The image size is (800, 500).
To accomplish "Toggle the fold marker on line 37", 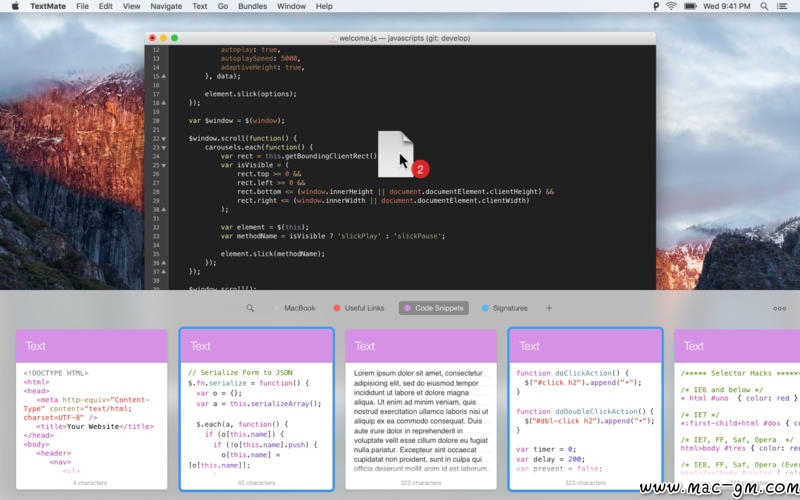I will point(164,272).
